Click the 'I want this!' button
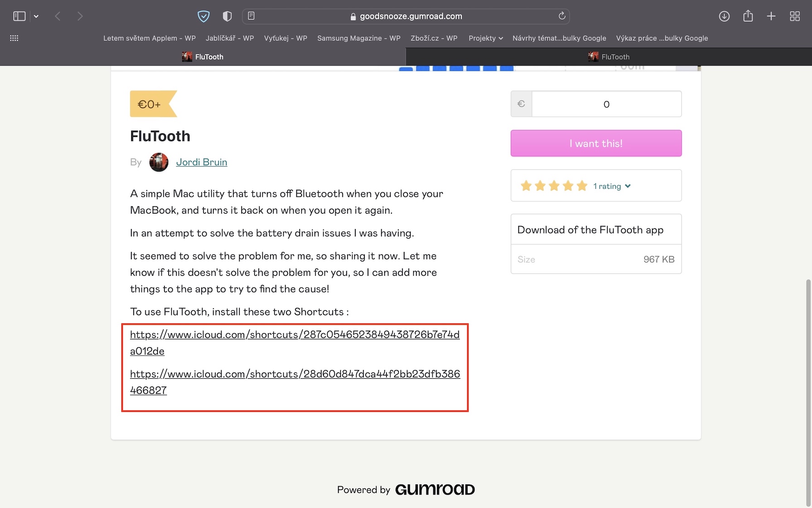Viewport: 812px width, 508px height. pyautogui.click(x=596, y=143)
